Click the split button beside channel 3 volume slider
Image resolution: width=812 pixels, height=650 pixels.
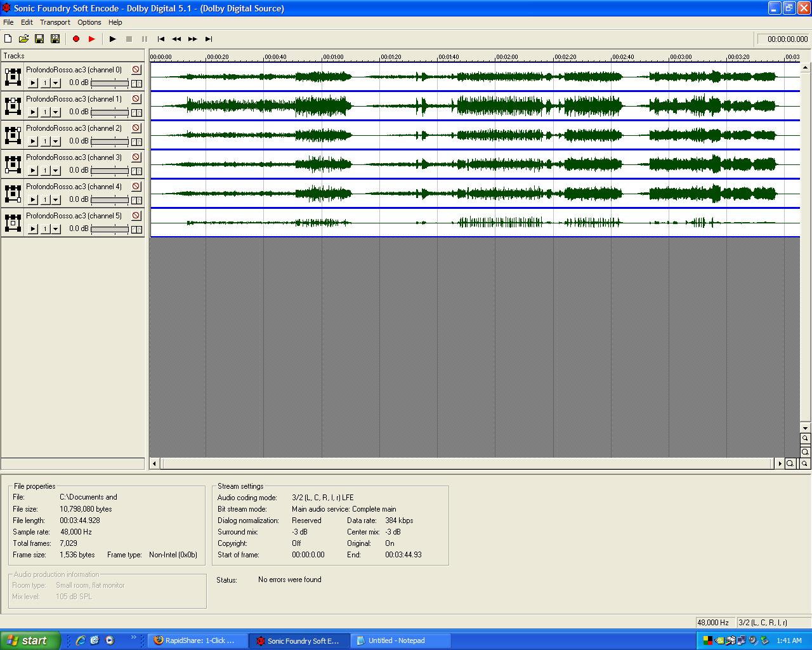[136, 171]
